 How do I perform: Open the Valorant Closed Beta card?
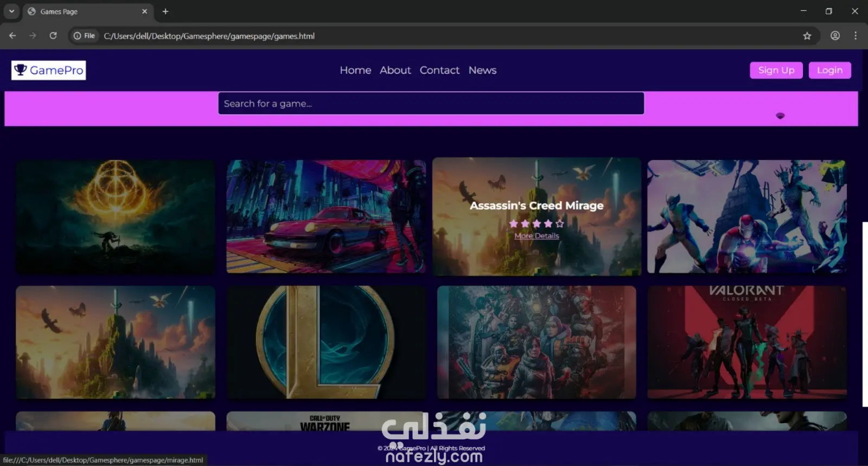pos(747,342)
